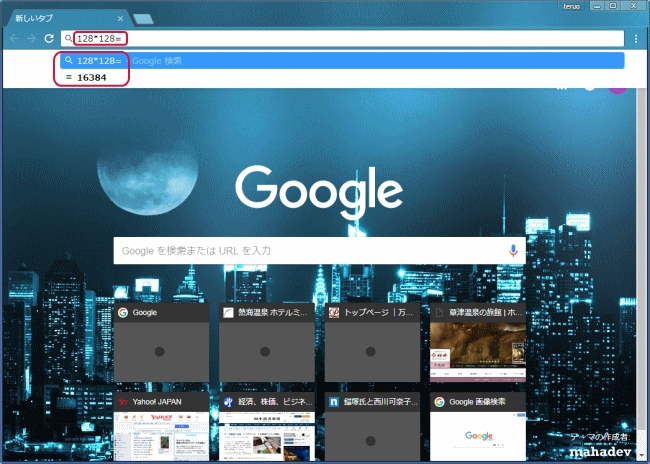Click the n favicon on 鐘塚氏 tile
650x464 pixels.
pyautogui.click(x=333, y=402)
